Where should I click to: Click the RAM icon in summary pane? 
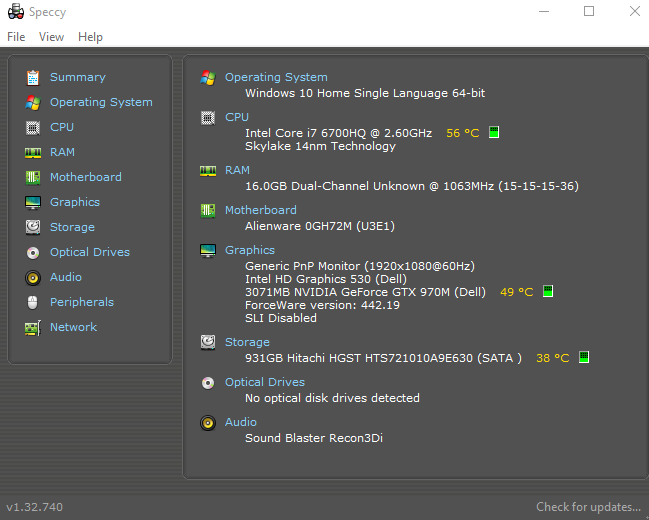pyautogui.click(x=208, y=171)
